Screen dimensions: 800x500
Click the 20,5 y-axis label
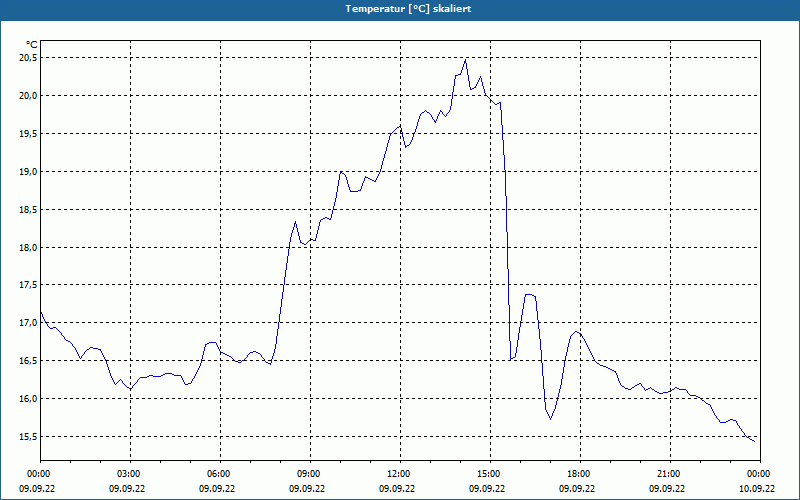(x=28, y=58)
